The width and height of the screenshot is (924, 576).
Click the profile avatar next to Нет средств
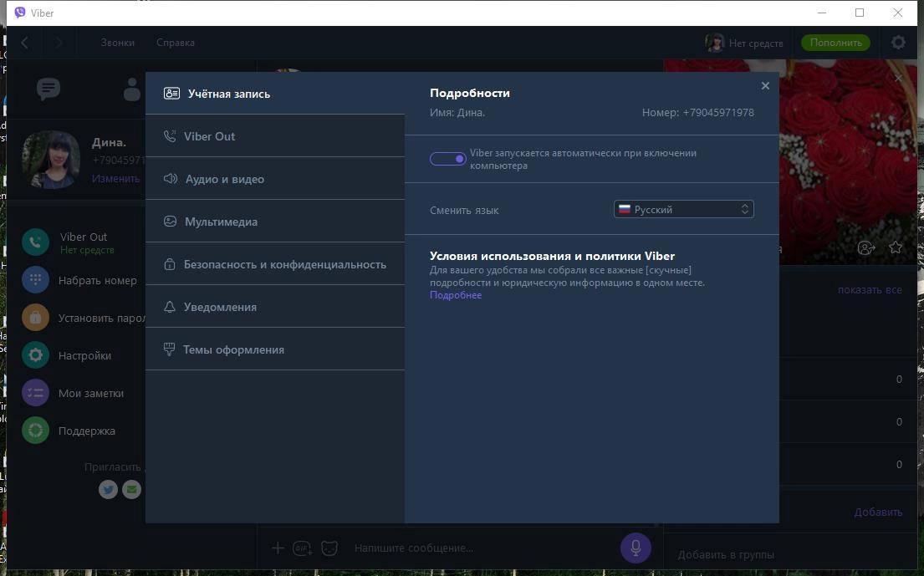tap(715, 43)
